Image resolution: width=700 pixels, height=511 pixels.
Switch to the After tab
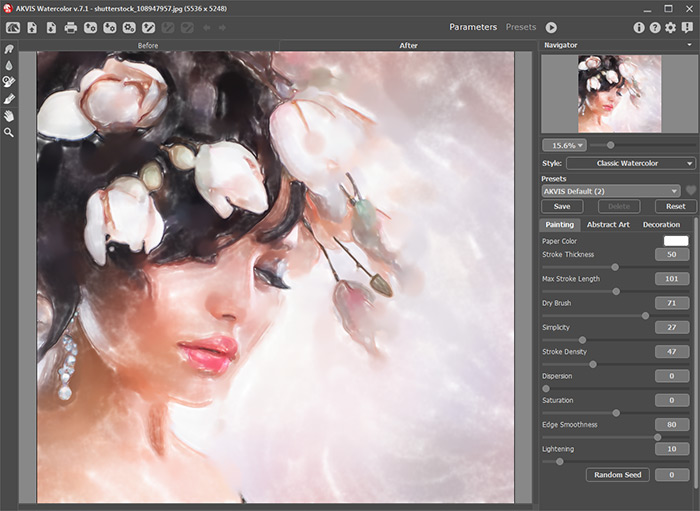(408, 46)
